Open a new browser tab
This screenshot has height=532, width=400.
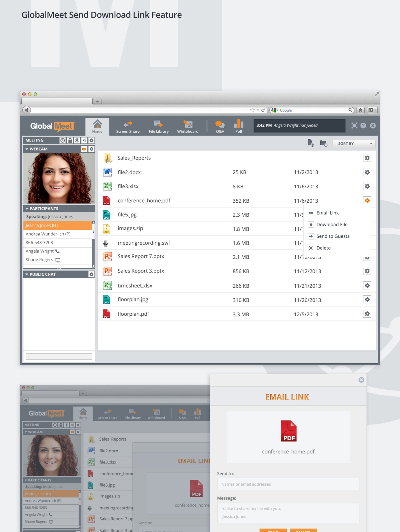pos(97,101)
